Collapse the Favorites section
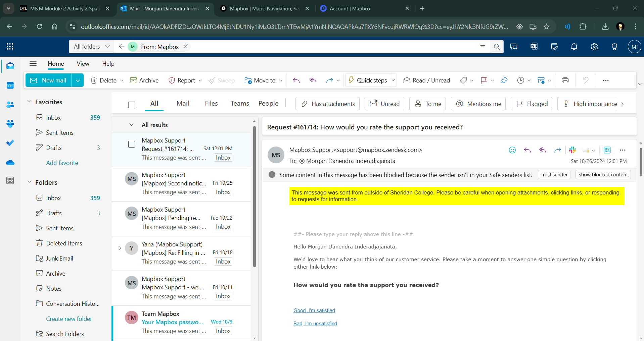 [29, 102]
